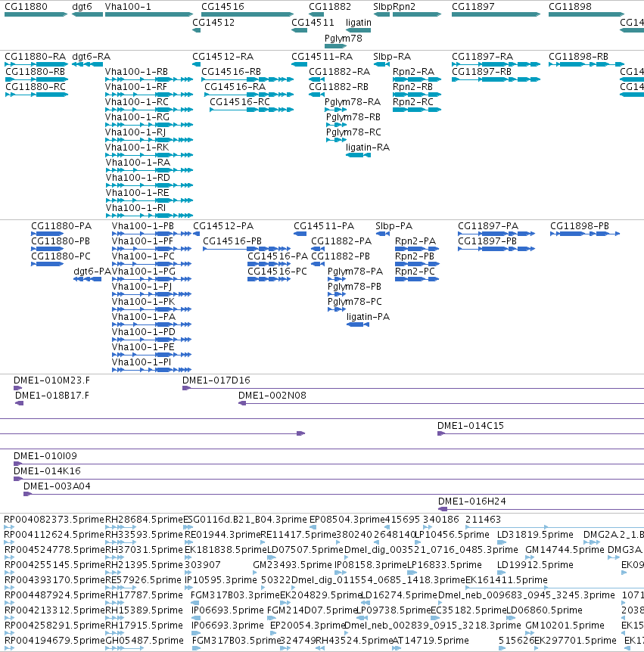The image size is (644, 652).
Task: Select protein Vha100-1-PE
Action: [143, 347]
